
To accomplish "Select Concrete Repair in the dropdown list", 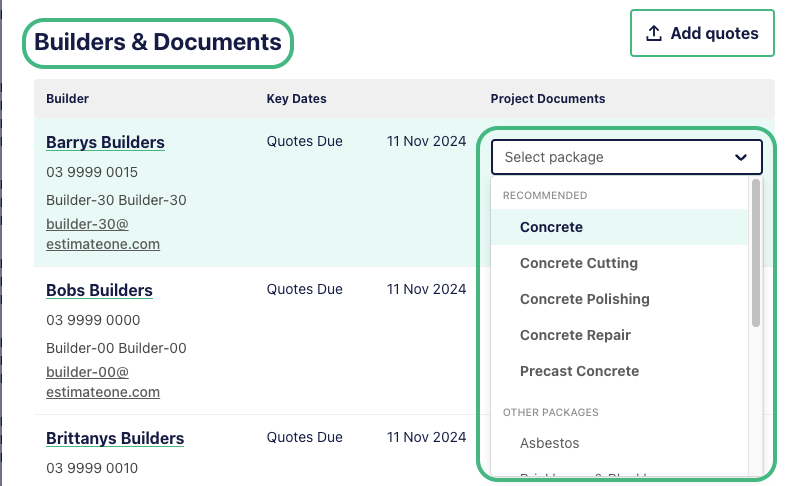I will pos(575,335).
